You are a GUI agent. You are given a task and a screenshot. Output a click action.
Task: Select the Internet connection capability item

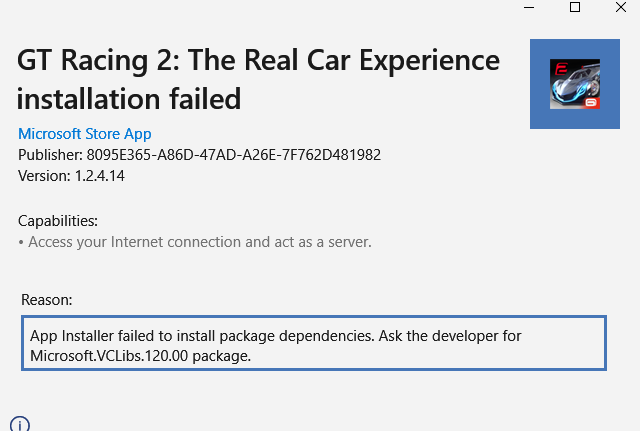pos(195,242)
